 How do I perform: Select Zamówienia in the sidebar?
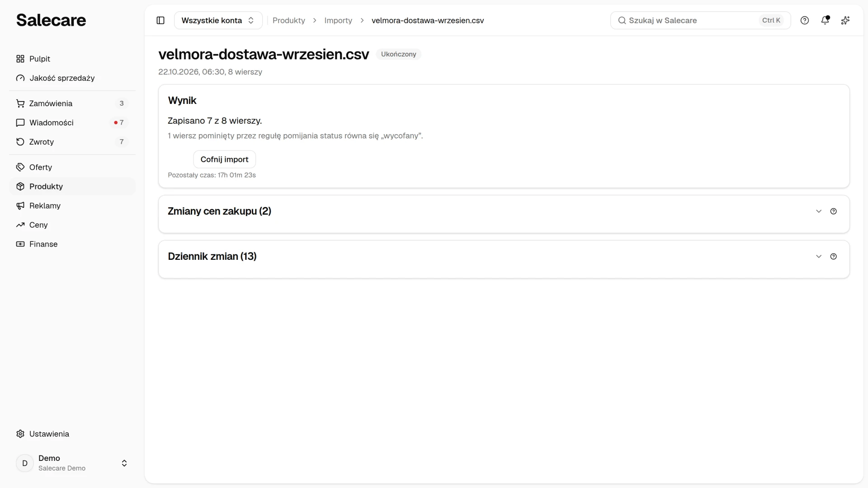coord(72,103)
